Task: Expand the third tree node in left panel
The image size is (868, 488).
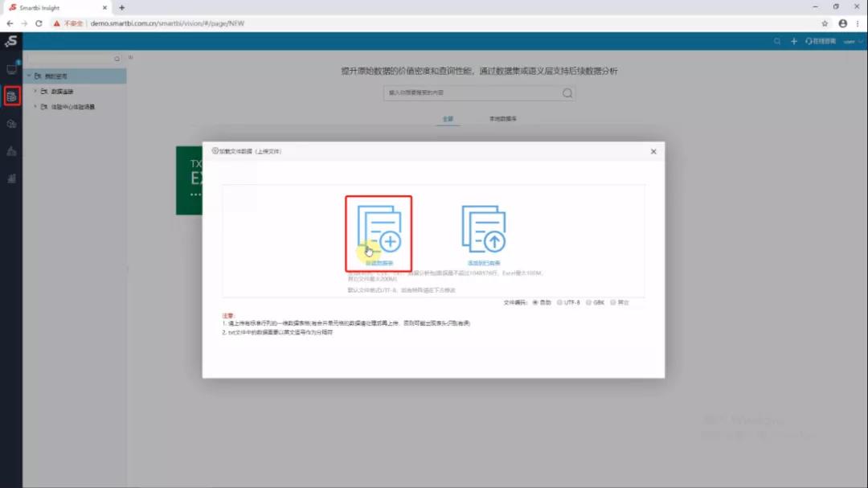Action: [35, 106]
